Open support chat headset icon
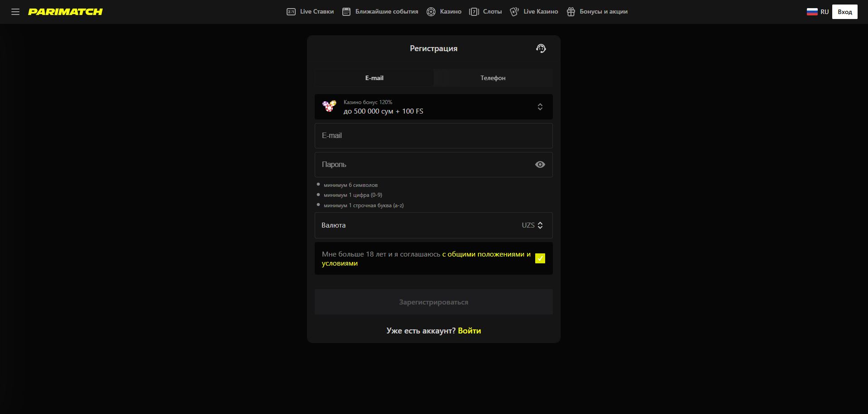This screenshot has width=868, height=414. click(541, 48)
